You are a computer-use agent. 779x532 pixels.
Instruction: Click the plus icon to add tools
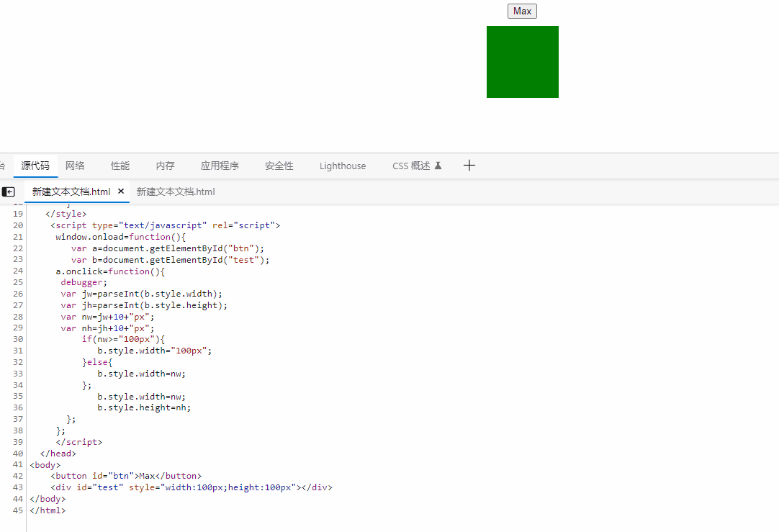(x=469, y=166)
